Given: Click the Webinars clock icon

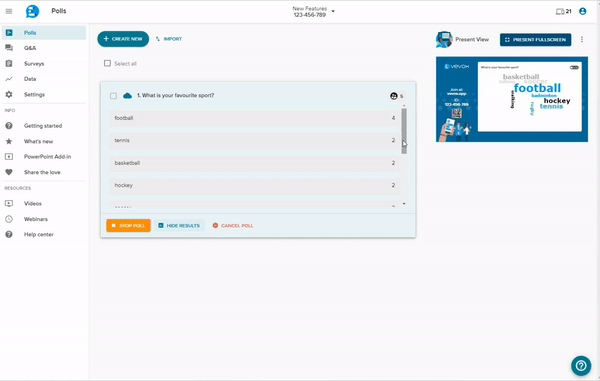Looking at the screenshot, I should coord(9,219).
